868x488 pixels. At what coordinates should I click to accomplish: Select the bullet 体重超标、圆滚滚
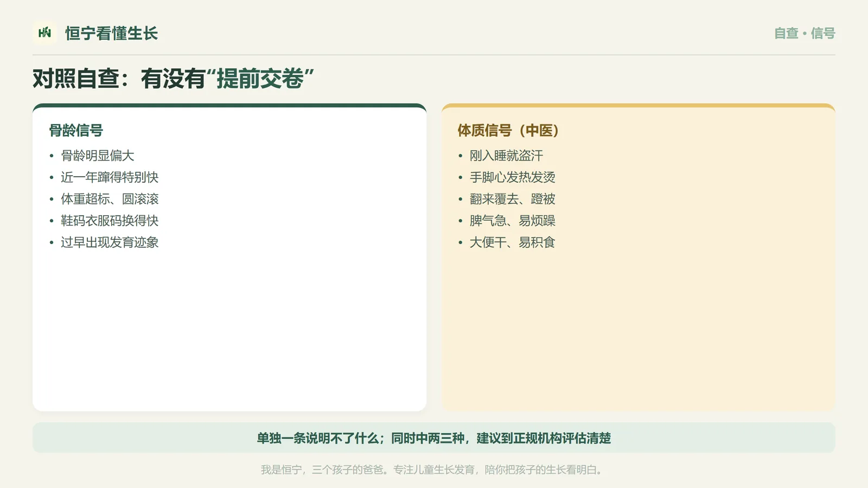pyautogui.click(x=110, y=199)
